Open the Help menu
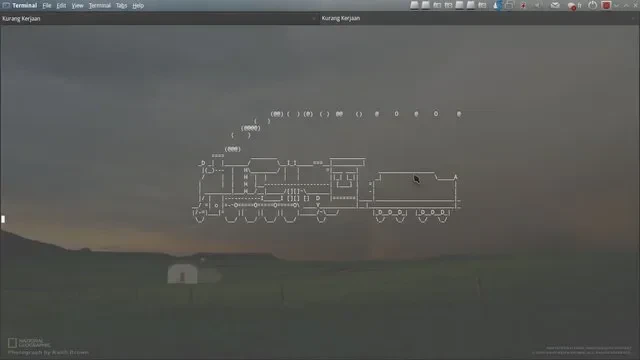Image resolution: width=640 pixels, height=360 pixels. [x=138, y=6]
